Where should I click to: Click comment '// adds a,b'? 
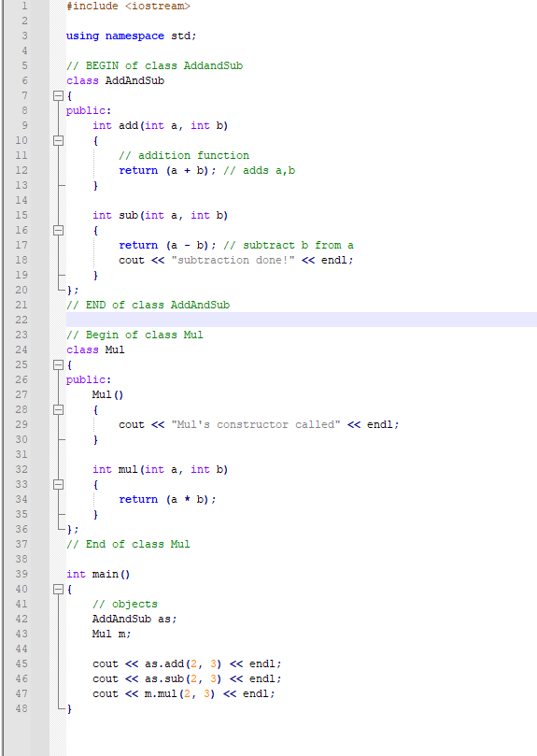pyautogui.click(x=260, y=170)
